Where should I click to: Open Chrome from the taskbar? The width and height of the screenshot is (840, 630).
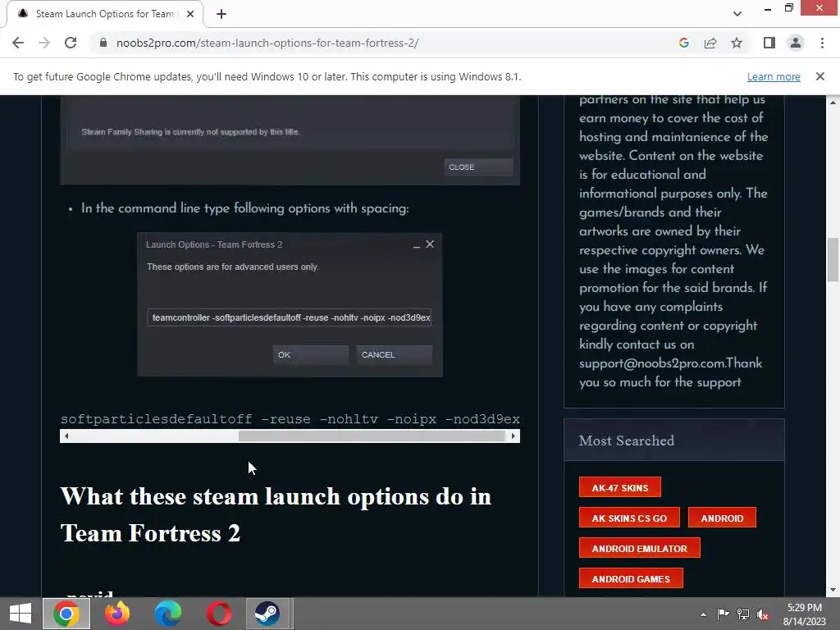click(x=66, y=614)
